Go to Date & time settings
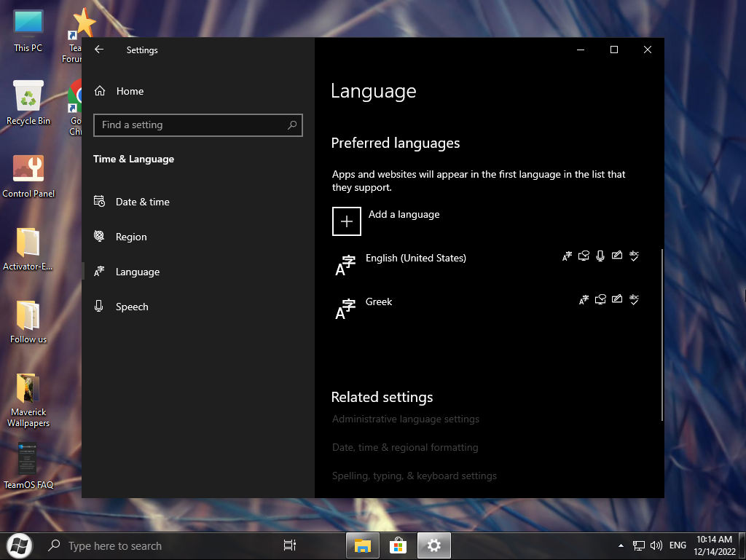 click(x=142, y=202)
